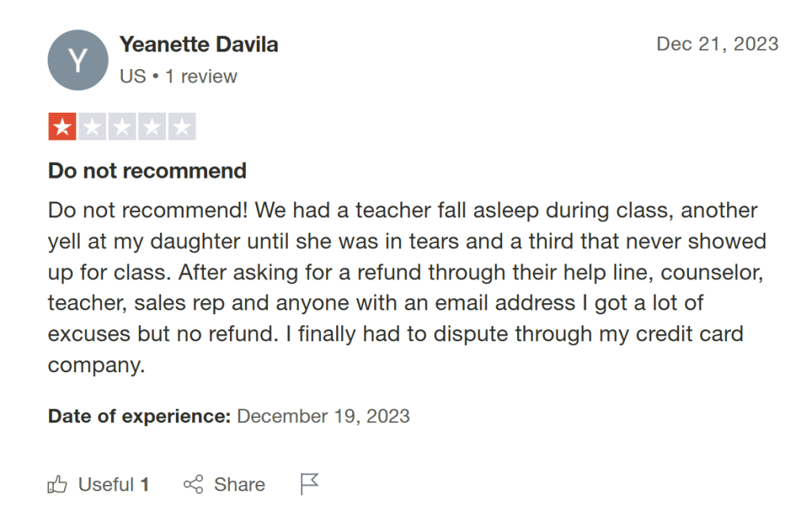
Task: Select the second rating star icon
Action: point(91,125)
